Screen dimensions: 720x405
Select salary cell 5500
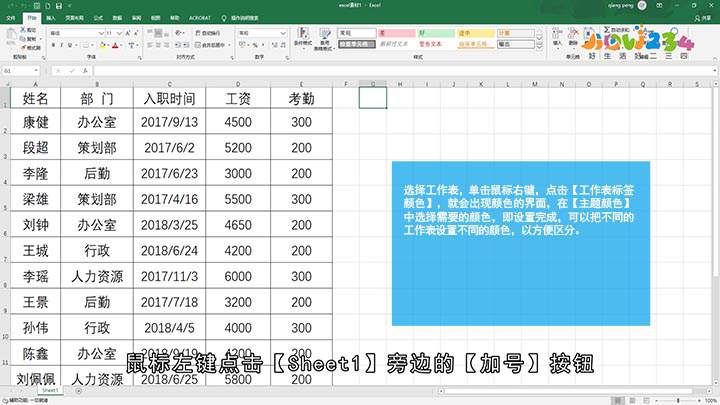(x=238, y=199)
